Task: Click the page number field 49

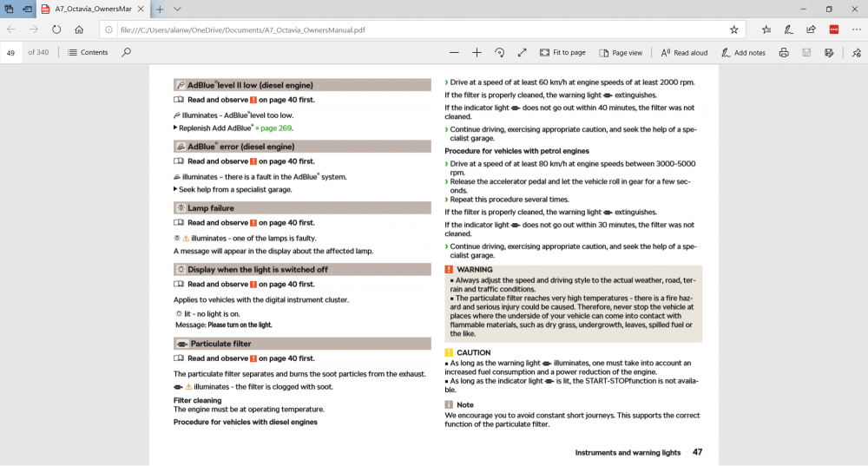Action: pos(11,53)
